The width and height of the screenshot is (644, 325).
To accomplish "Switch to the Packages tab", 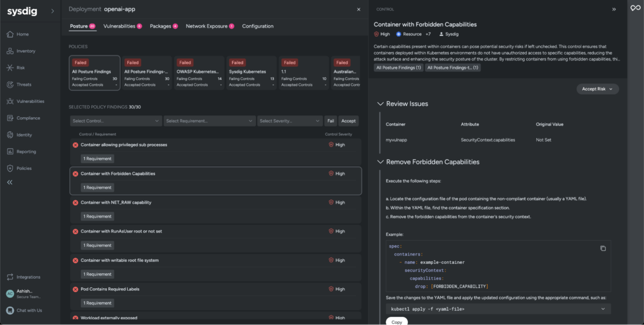I will coord(163,26).
